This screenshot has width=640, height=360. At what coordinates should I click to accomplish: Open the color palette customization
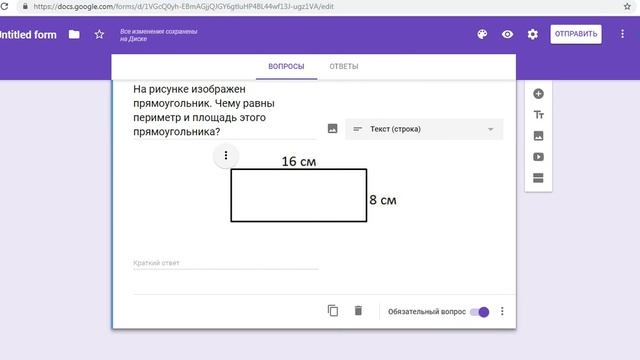482,34
